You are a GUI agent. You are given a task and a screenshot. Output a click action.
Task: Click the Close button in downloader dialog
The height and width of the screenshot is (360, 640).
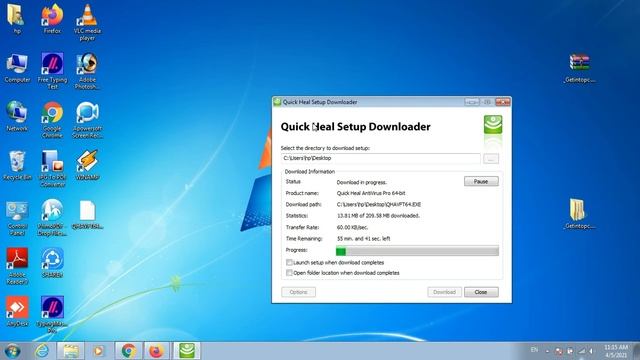pos(481,292)
